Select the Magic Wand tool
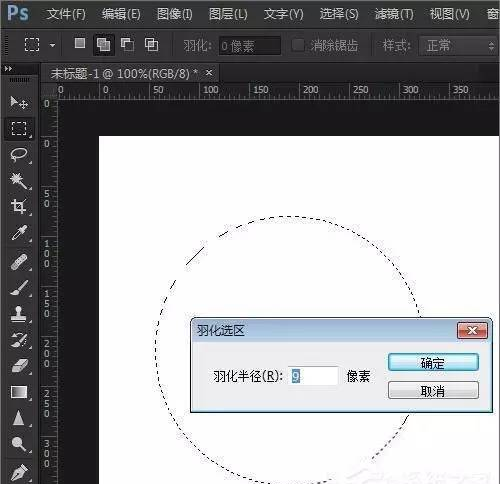This screenshot has height=484, width=500. point(19,181)
